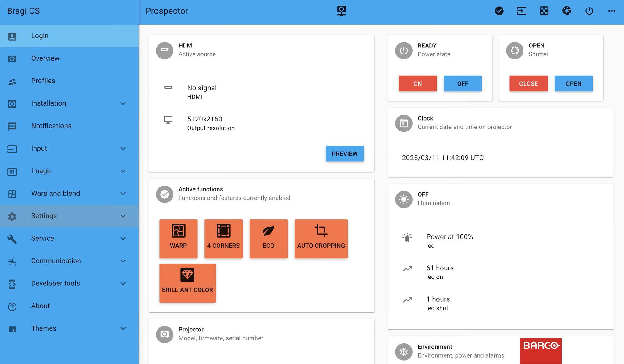This screenshot has width=624, height=364.
Task: Click the test pattern checkerboard icon in toolbar
Action: click(x=544, y=11)
